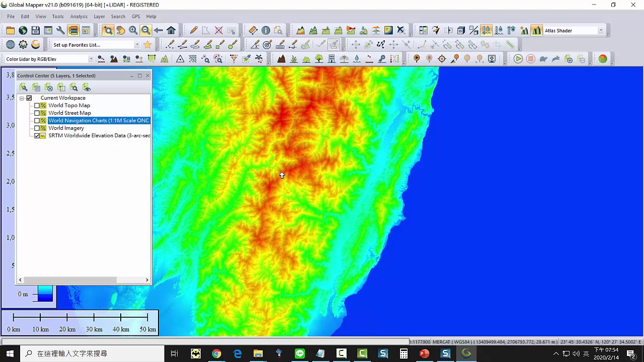Open the Analysis menu
644x362 pixels.
click(78, 17)
